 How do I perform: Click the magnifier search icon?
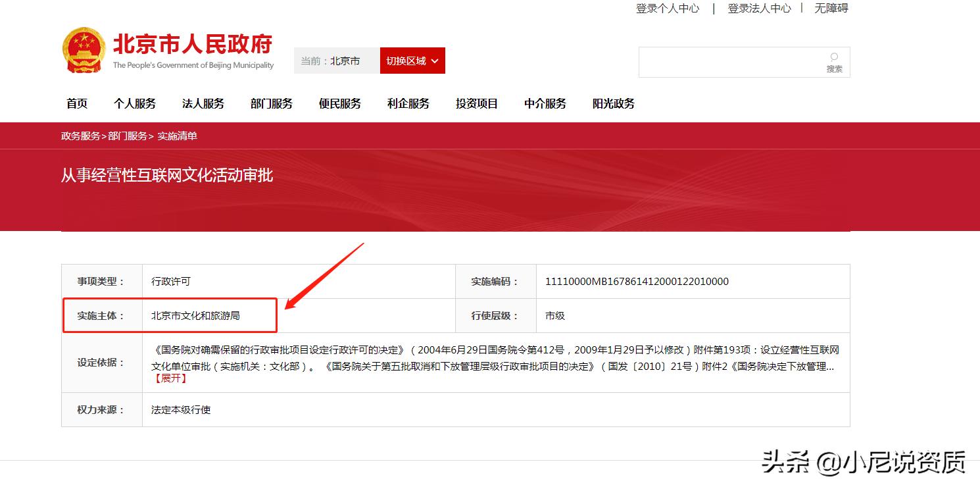point(834,58)
